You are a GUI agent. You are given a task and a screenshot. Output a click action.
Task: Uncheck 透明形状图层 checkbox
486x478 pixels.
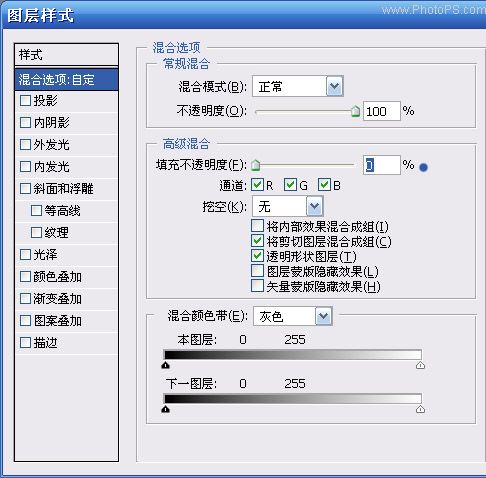click(257, 256)
